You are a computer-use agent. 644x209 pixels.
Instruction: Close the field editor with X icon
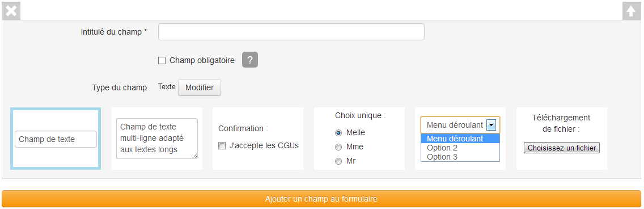tap(11, 11)
